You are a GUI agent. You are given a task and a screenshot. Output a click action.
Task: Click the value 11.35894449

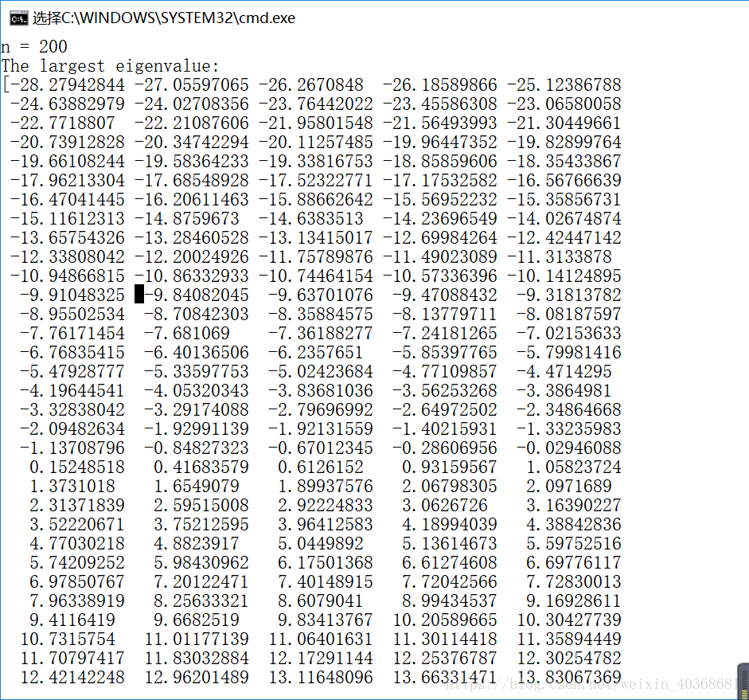click(x=569, y=639)
